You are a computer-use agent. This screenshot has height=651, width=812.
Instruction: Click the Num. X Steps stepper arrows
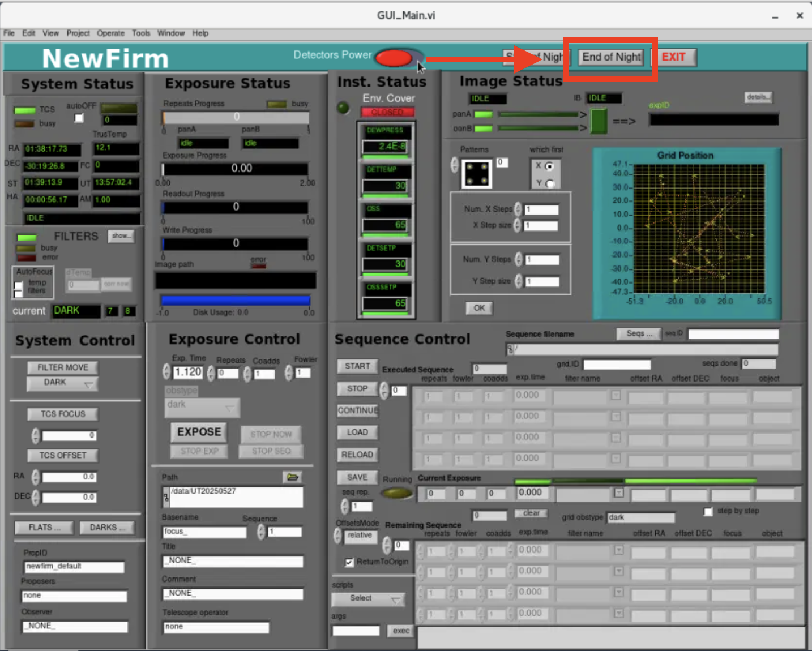click(518, 209)
